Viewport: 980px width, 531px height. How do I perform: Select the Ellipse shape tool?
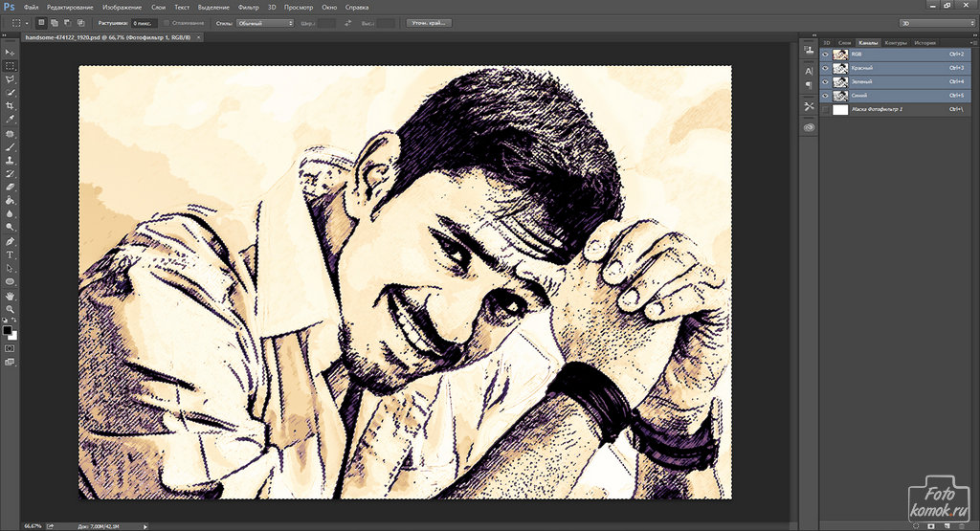point(10,281)
